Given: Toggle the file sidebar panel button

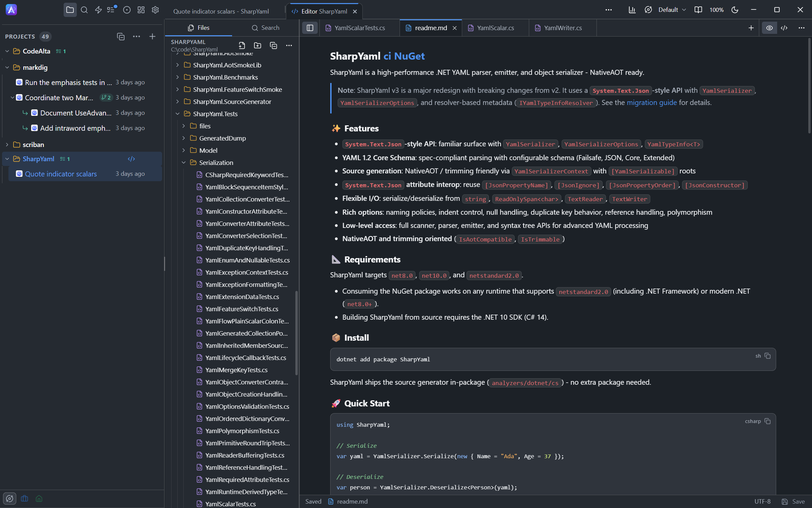Looking at the screenshot, I should (310, 28).
